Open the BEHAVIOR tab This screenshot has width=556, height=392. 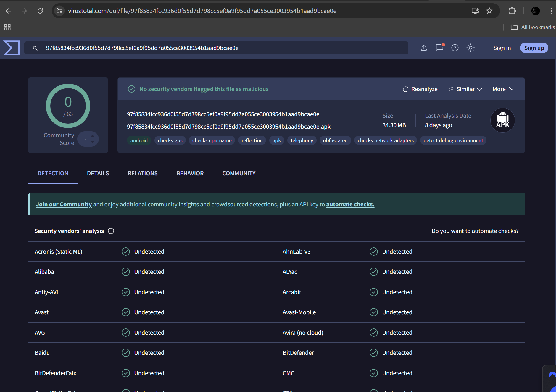190,174
